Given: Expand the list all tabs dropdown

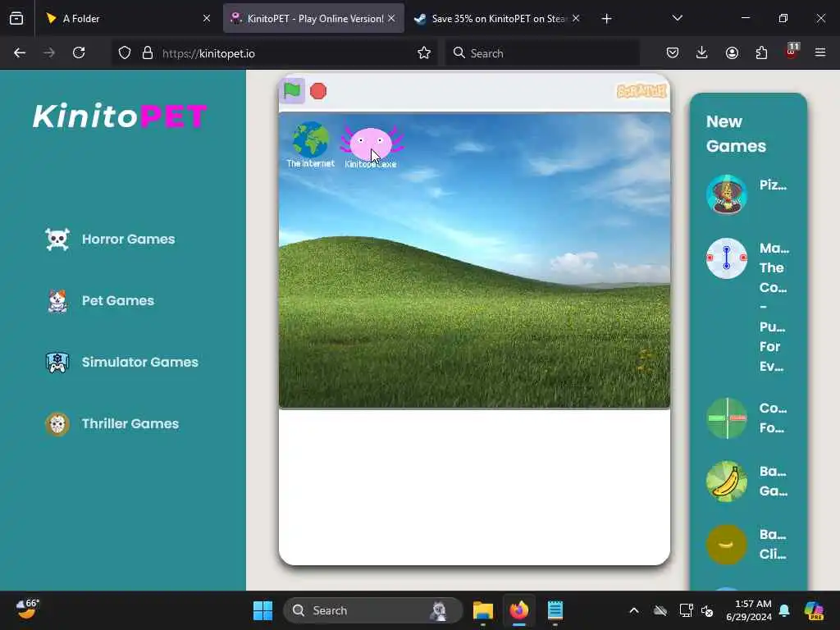Looking at the screenshot, I should tap(677, 18).
